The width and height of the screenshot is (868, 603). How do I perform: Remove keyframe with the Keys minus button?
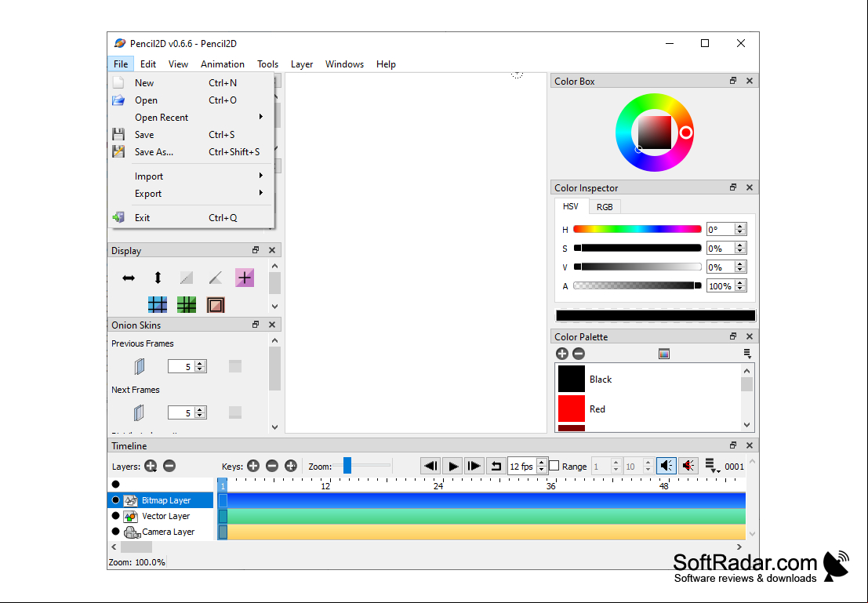click(x=272, y=467)
